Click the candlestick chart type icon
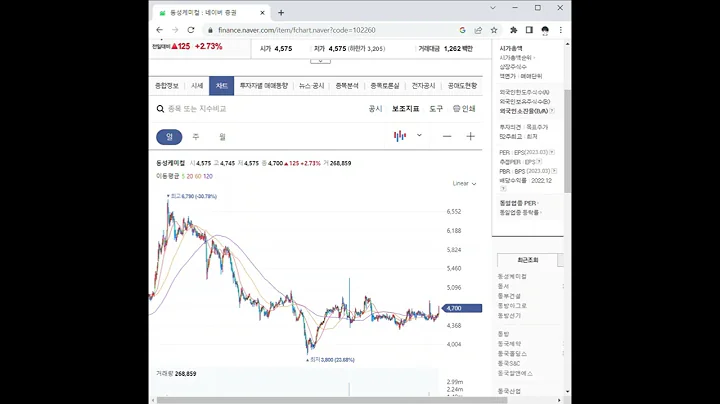This screenshot has height=404, width=720. pos(400,136)
